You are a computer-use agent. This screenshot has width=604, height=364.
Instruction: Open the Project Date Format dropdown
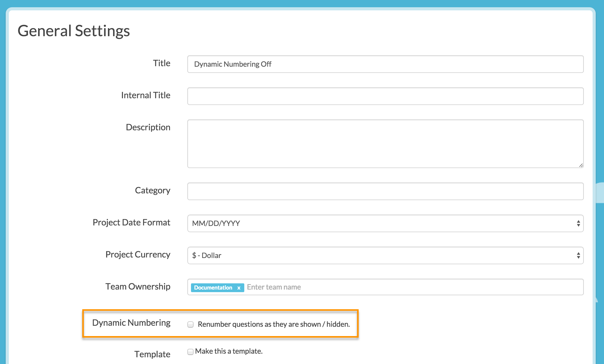click(x=385, y=223)
